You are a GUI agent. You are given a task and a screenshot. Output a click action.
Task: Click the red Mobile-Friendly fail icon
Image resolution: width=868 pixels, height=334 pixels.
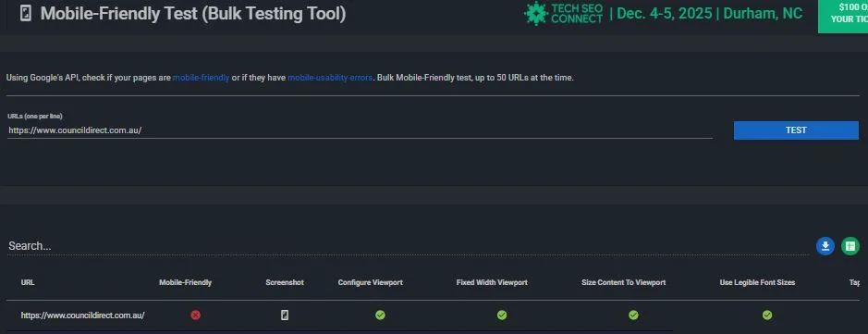(x=195, y=315)
